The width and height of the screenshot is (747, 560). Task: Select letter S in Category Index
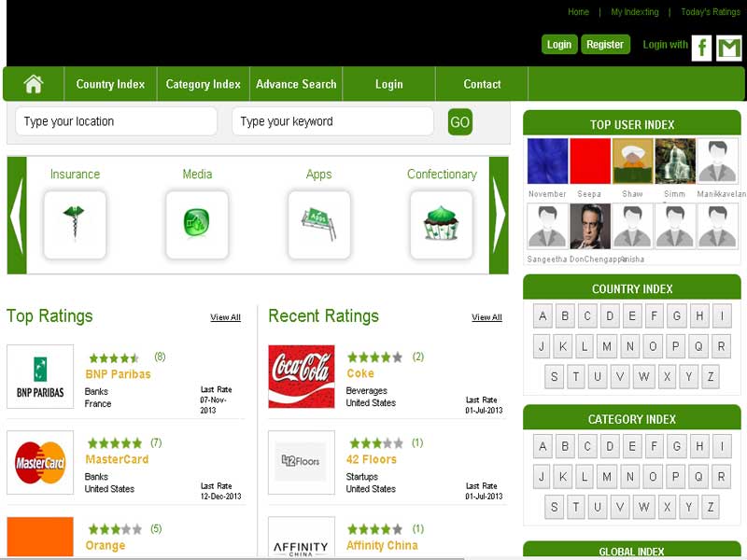554,507
